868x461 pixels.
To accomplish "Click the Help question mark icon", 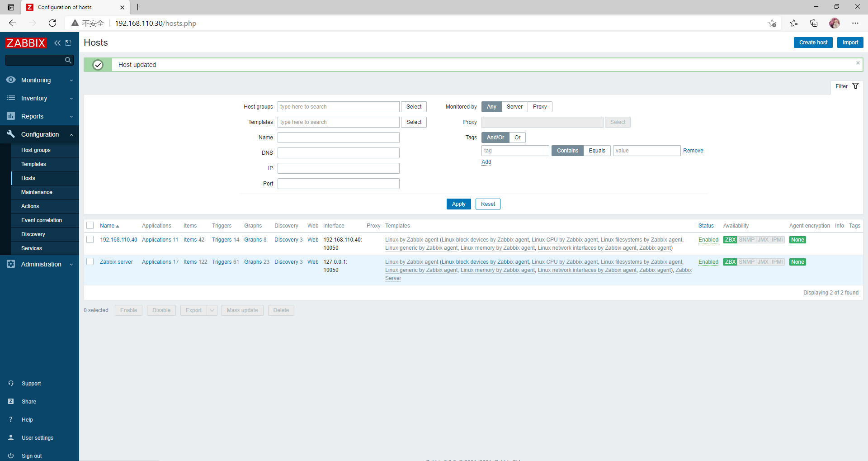I will (x=11, y=419).
